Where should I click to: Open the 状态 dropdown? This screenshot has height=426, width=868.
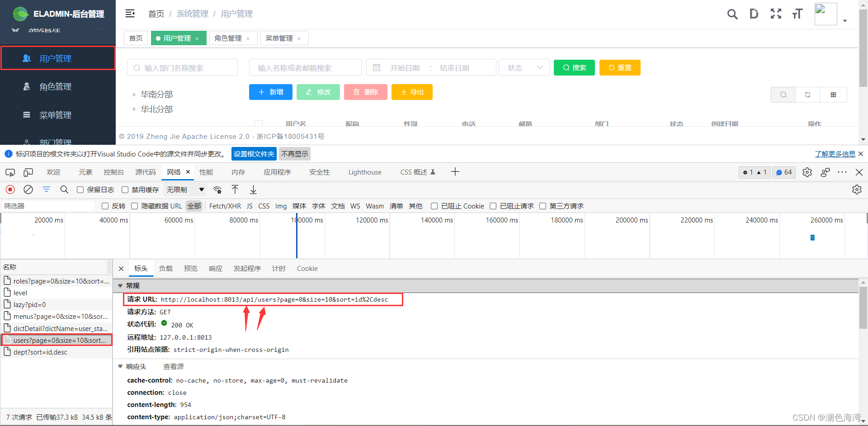pyautogui.click(x=524, y=68)
